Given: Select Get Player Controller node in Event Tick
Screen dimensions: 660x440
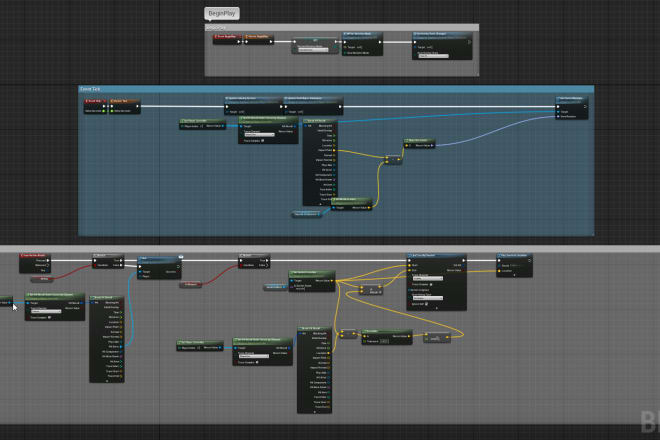Looking at the screenshot, I should click(203, 124).
